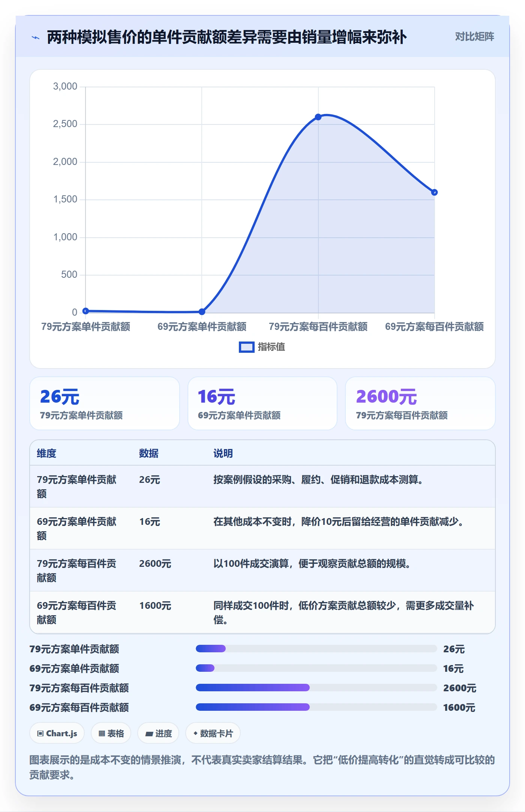This screenshot has height=812, width=525.
Task: Click the card title about 单件贡献额差异
Action: coord(227,37)
